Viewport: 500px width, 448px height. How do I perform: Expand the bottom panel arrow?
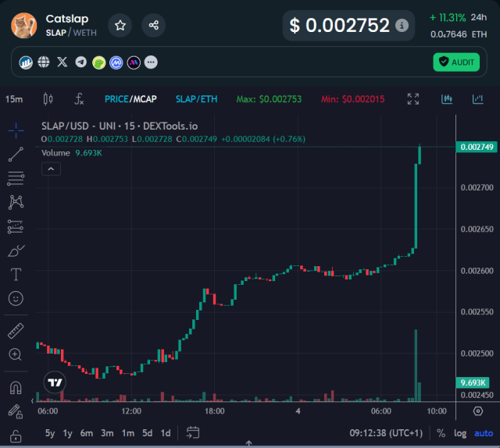pos(248,443)
